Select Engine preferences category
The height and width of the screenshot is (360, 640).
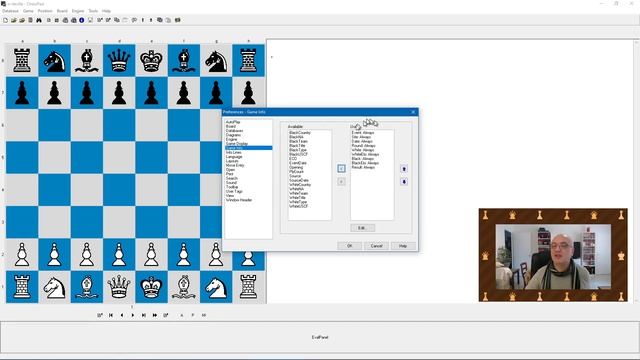(x=231, y=139)
